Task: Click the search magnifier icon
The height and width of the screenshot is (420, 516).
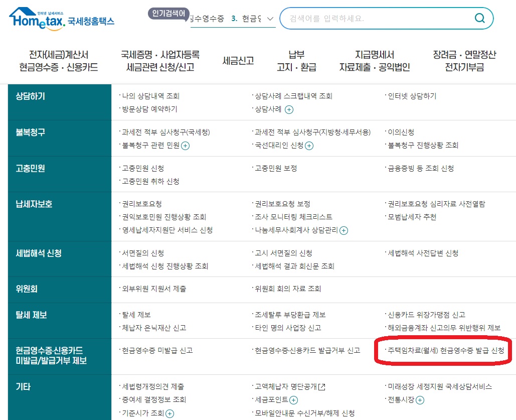Action: pos(478,19)
